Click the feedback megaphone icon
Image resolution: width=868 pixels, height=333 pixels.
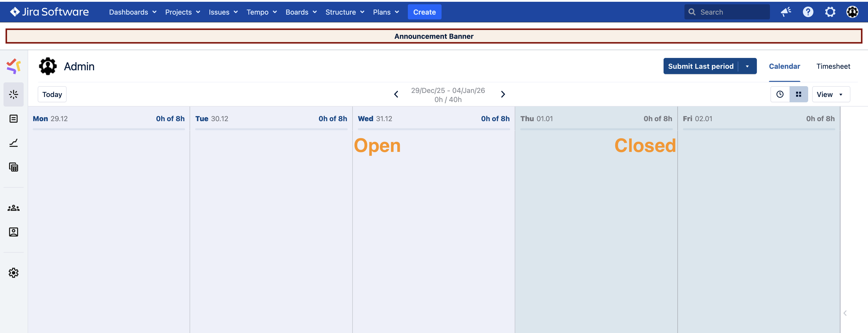pos(786,12)
